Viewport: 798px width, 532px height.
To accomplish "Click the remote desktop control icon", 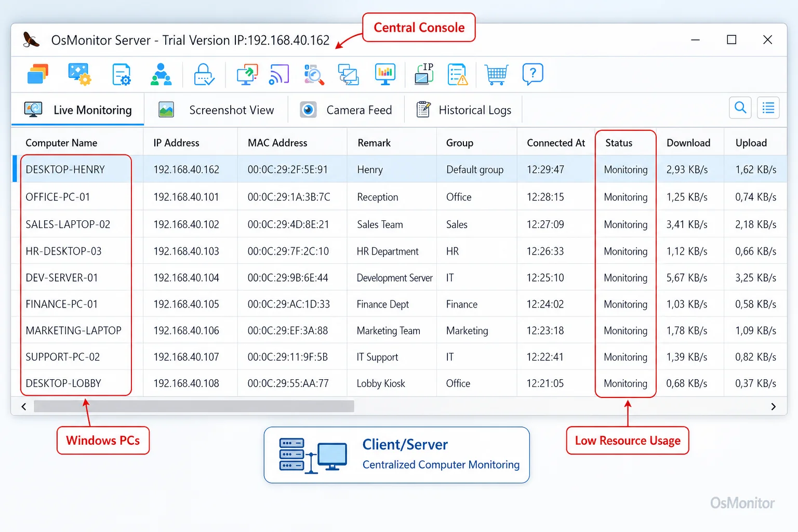I will pos(247,74).
